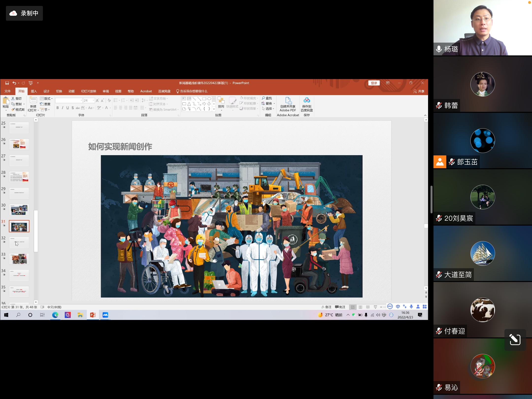Click the slide thumbnail panel scrollbar thumb
The image size is (532, 399).
pyautogui.click(x=36, y=231)
